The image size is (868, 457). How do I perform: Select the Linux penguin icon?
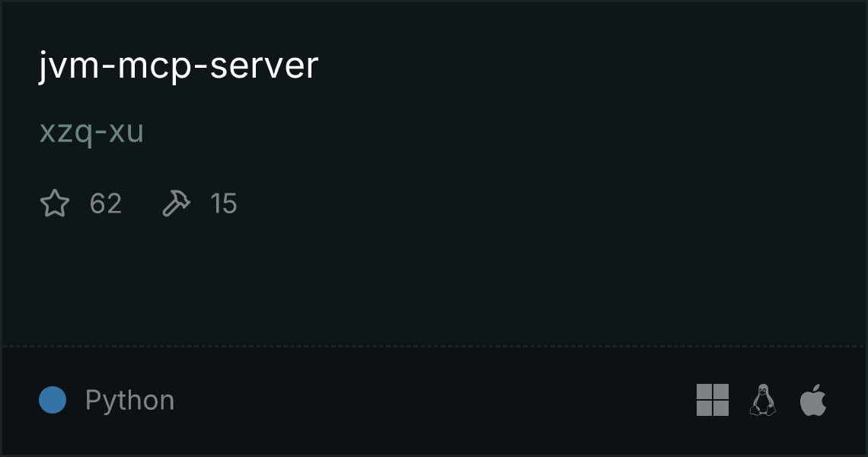tap(763, 400)
